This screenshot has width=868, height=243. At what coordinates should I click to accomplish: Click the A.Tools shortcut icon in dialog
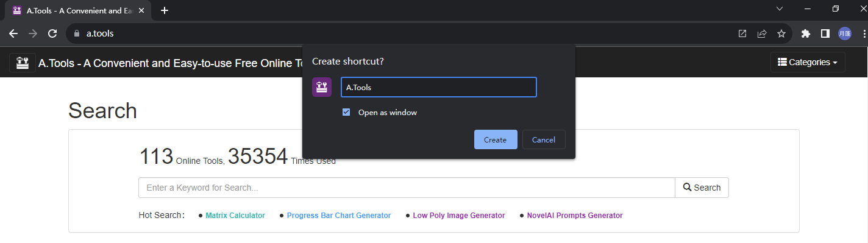322,87
